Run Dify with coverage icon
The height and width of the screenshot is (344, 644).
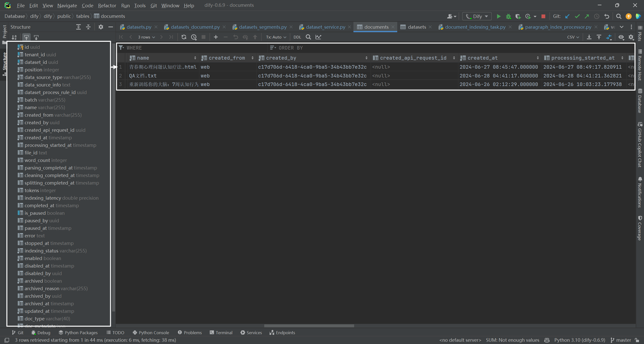(518, 17)
